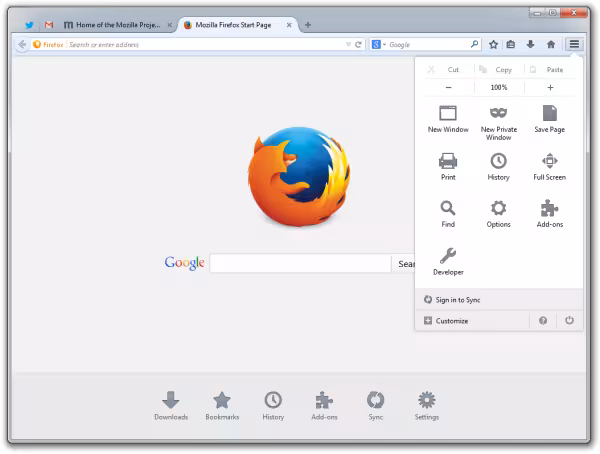Zoom in with the plus button
The width and height of the screenshot is (600, 454).
coord(550,87)
